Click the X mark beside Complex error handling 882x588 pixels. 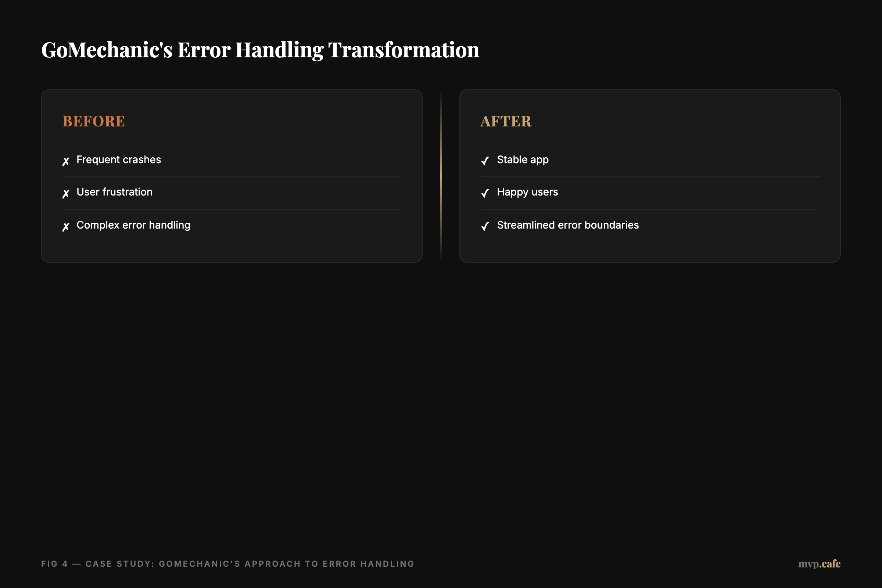pos(66,227)
